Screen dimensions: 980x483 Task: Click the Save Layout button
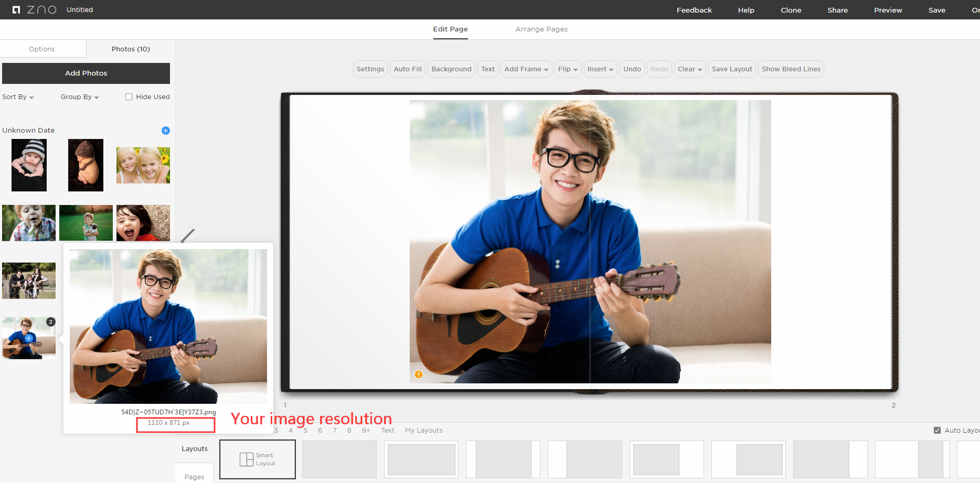[732, 69]
